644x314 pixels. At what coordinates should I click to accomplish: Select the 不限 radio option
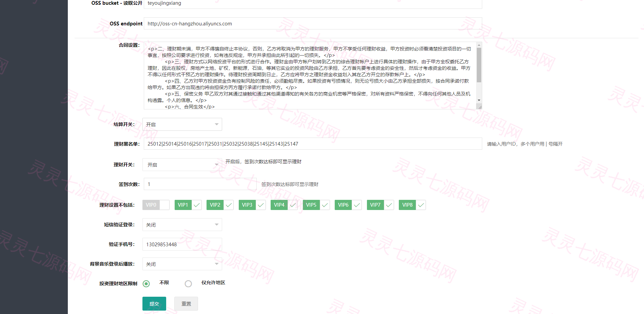point(146,284)
